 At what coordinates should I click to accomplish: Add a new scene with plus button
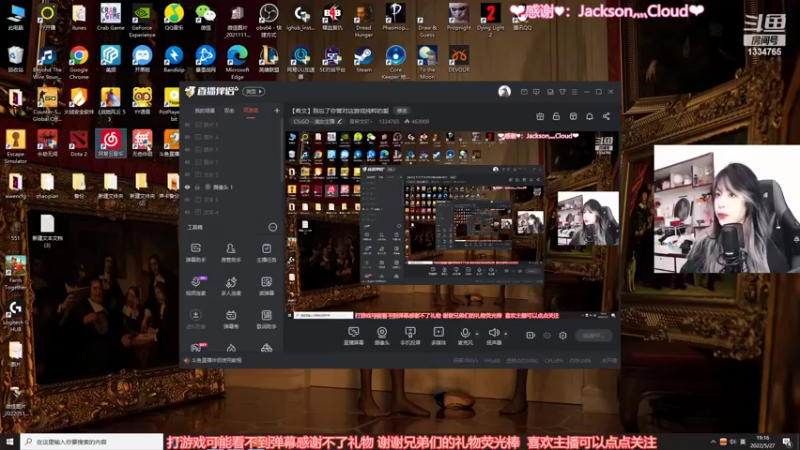coord(277,110)
